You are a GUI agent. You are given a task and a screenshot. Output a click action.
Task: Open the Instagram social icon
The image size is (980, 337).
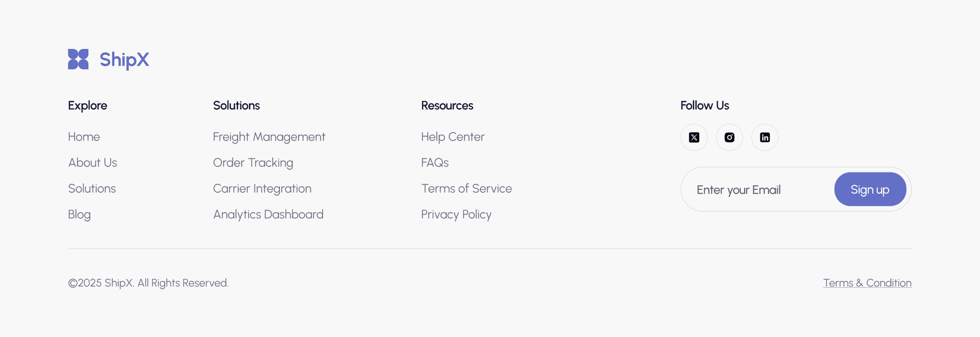729,137
